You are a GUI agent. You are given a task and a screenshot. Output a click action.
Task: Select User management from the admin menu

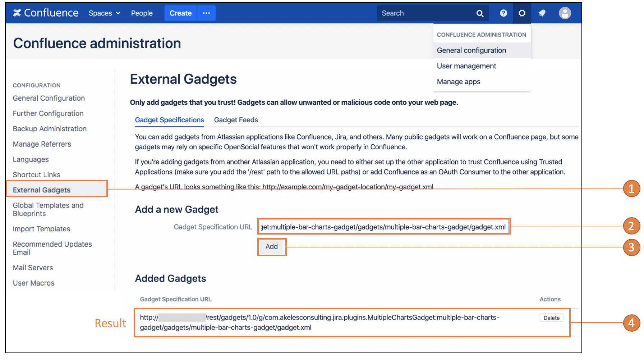pyautogui.click(x=466, y=66)
